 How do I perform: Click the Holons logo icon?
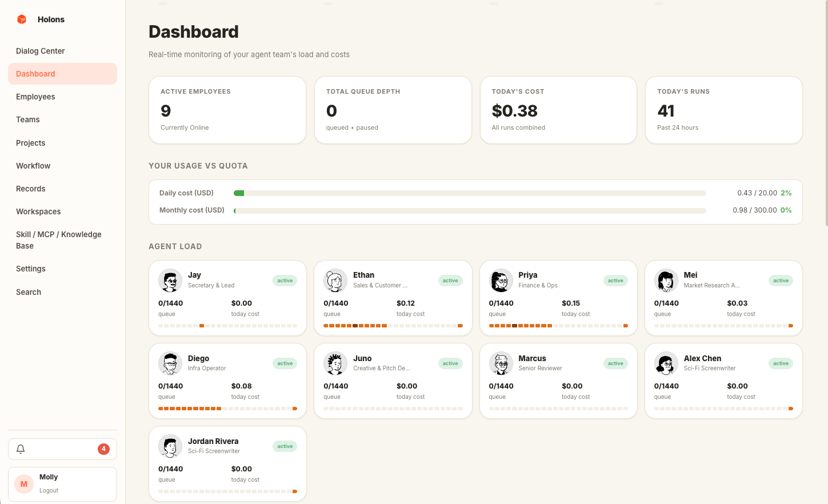[x=21, y=19]
